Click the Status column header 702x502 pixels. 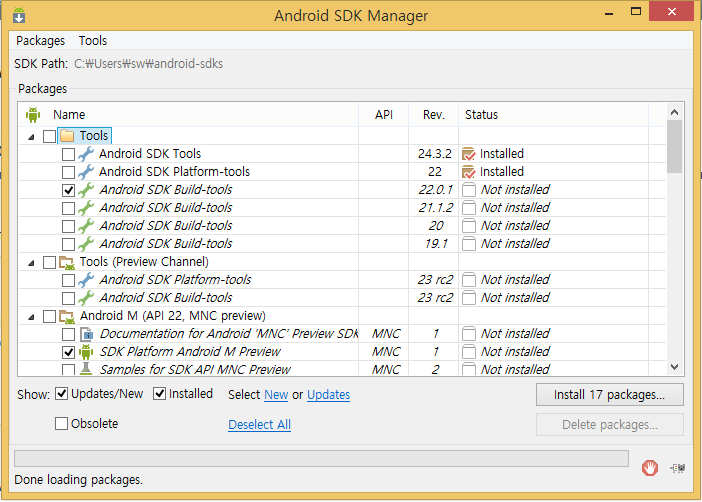coord(553,115)
